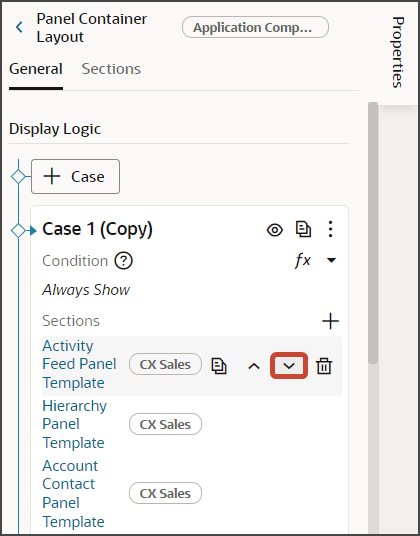This screenshot has height=536, width=420.
Task: Click the vertical scrollbar thumb
Action: pyautogui.click(x=373, y=232)
